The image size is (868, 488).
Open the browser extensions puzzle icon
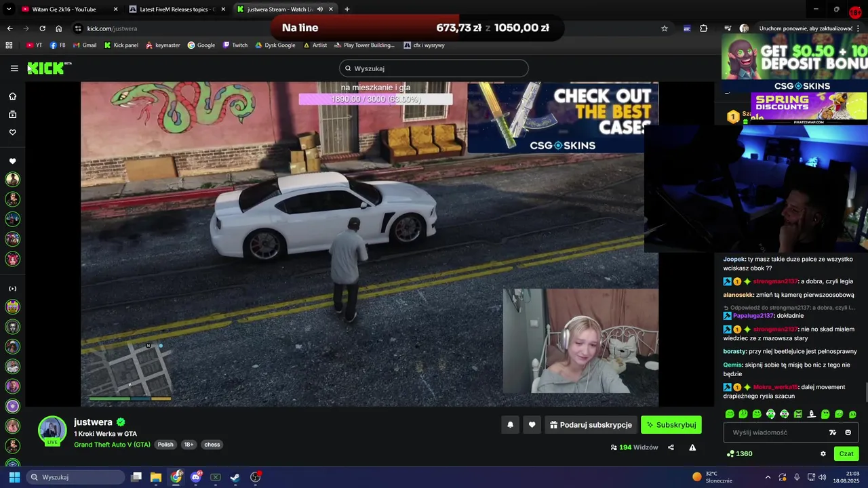(x=703, y=28)
